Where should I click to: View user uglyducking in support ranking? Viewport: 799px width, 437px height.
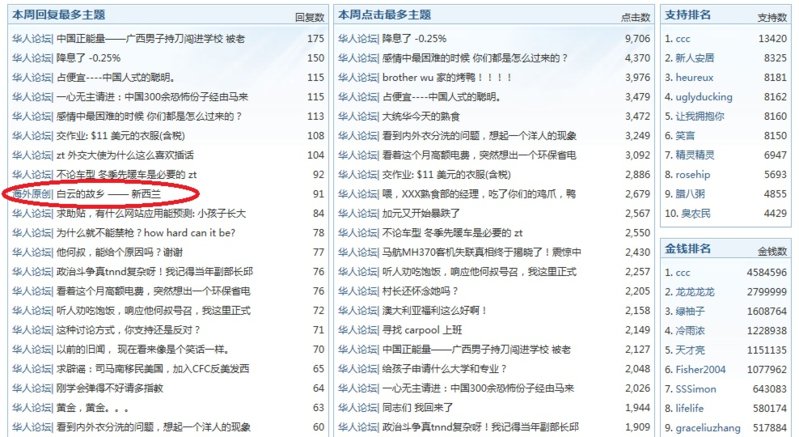point(704,97)
